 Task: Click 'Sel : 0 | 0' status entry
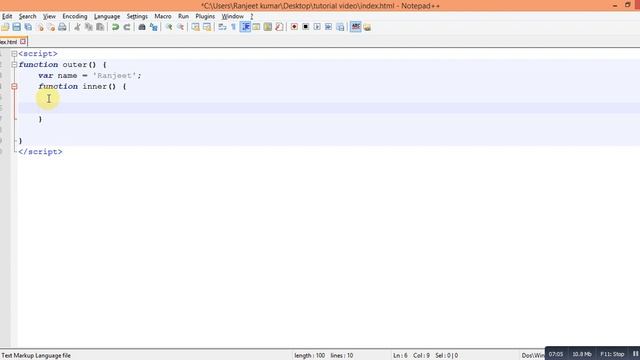coord(446,356)
